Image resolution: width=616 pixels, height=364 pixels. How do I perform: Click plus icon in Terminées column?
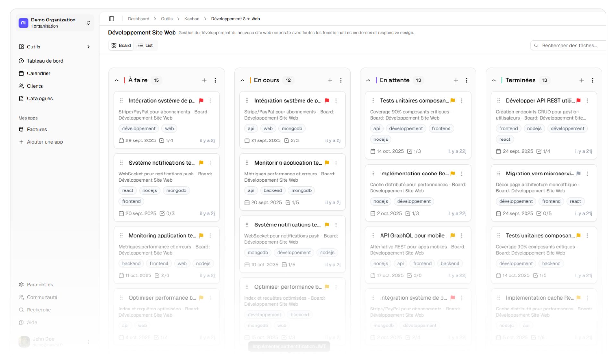coord(581,80)
